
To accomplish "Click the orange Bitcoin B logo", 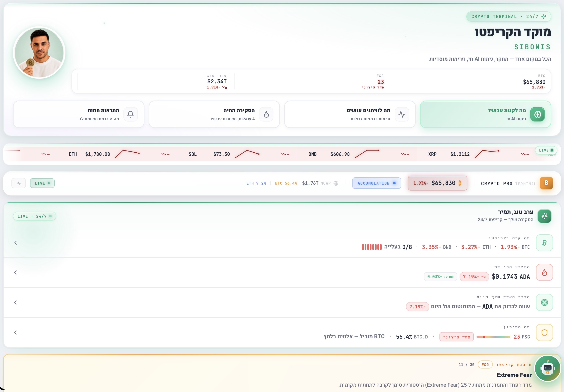I will (546, 183).
